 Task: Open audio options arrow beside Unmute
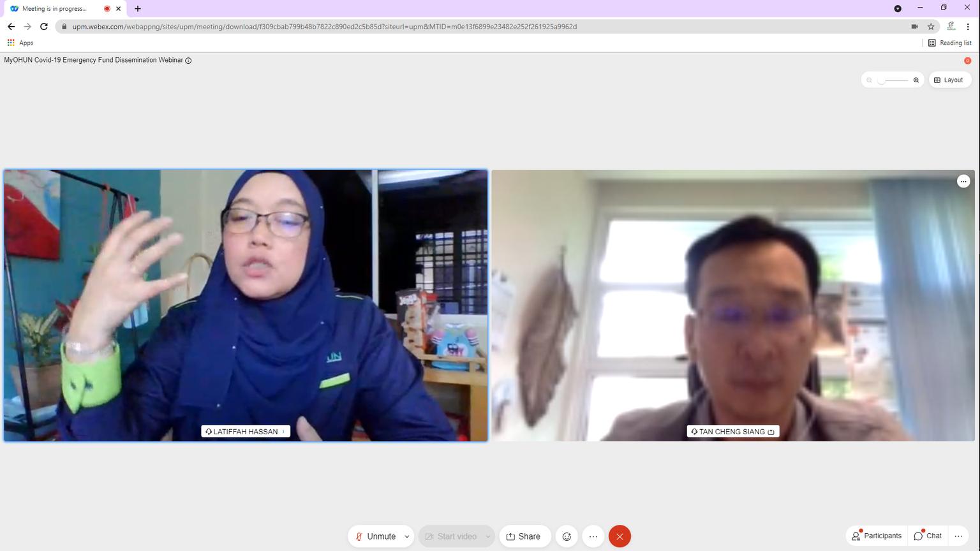[x=407, y=536]
